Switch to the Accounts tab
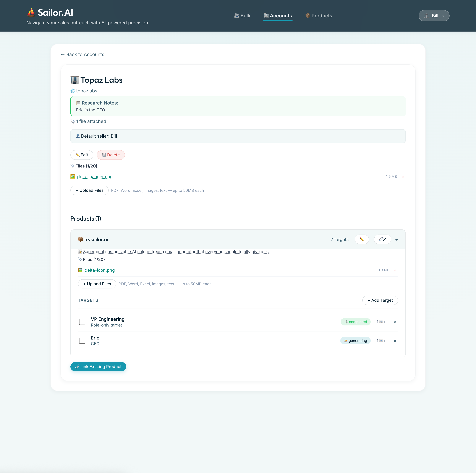The width and height of the screenshot is (476, 473). click(x=278, y=16)
